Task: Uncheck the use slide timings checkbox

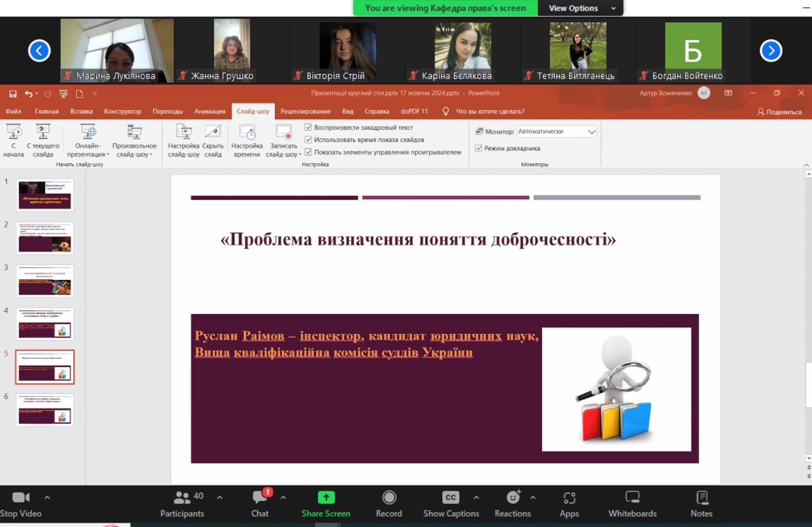Action: [x=309, y=139]
